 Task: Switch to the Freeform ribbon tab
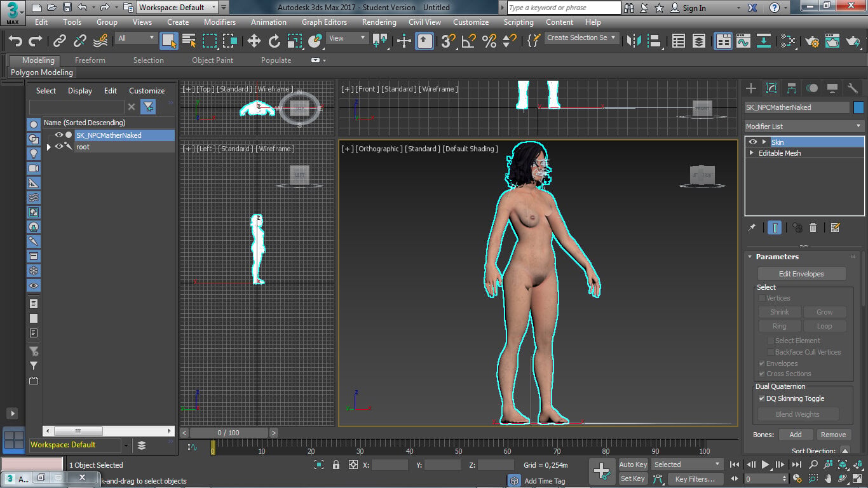click(90, 60)
